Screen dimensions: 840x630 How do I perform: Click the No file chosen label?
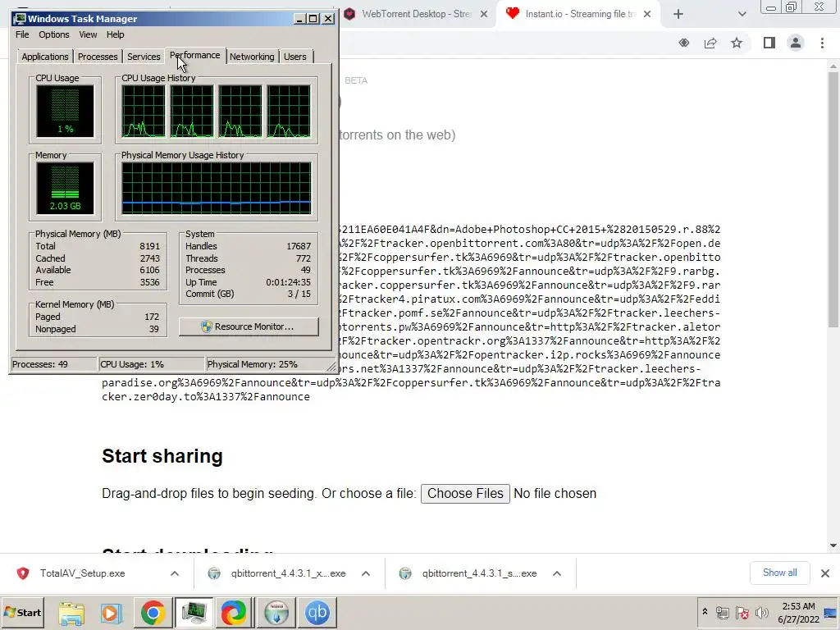(555, 493)
